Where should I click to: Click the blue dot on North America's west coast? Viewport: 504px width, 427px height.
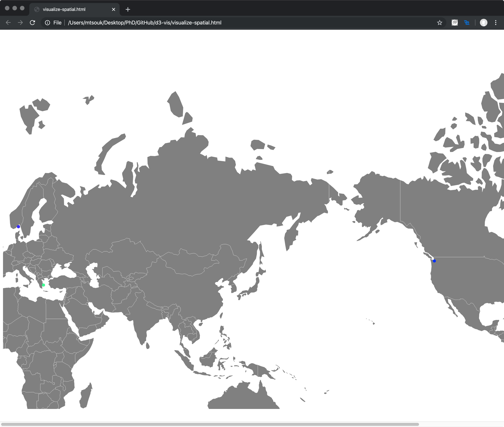click(x=434, y=261)
